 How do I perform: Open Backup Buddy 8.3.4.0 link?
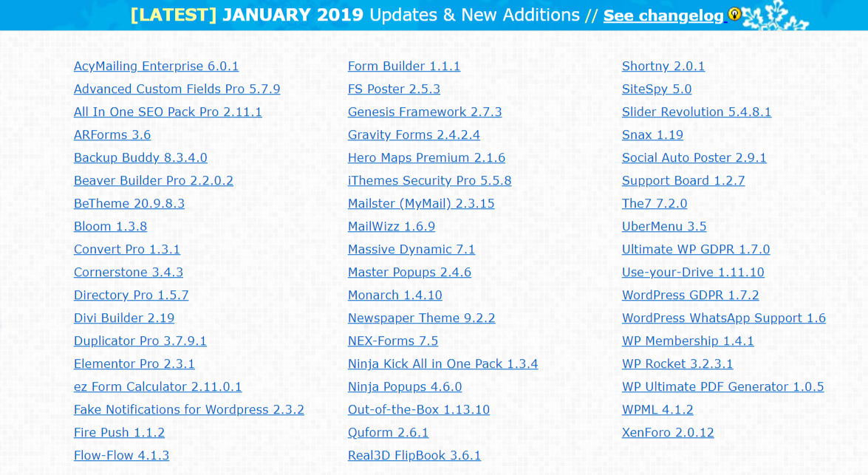click(x=140, y=157)
